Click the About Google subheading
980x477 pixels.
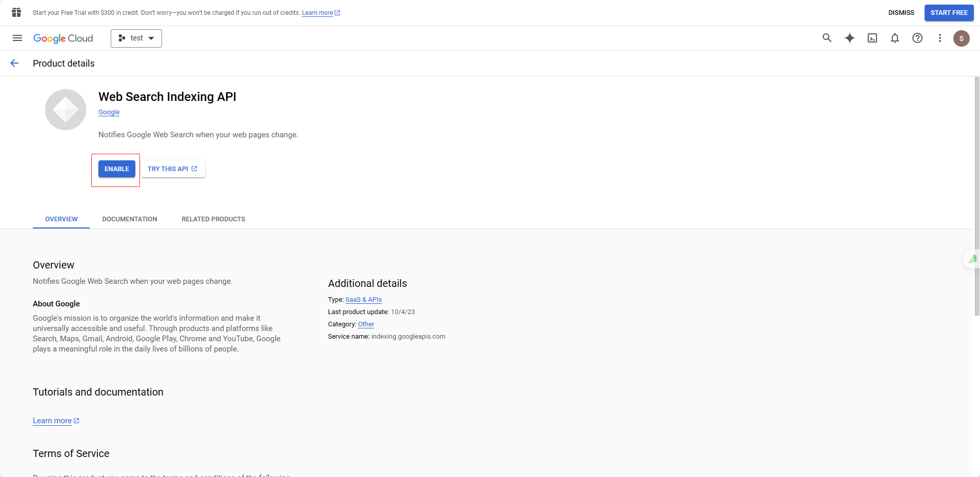(x=56, y=304)
